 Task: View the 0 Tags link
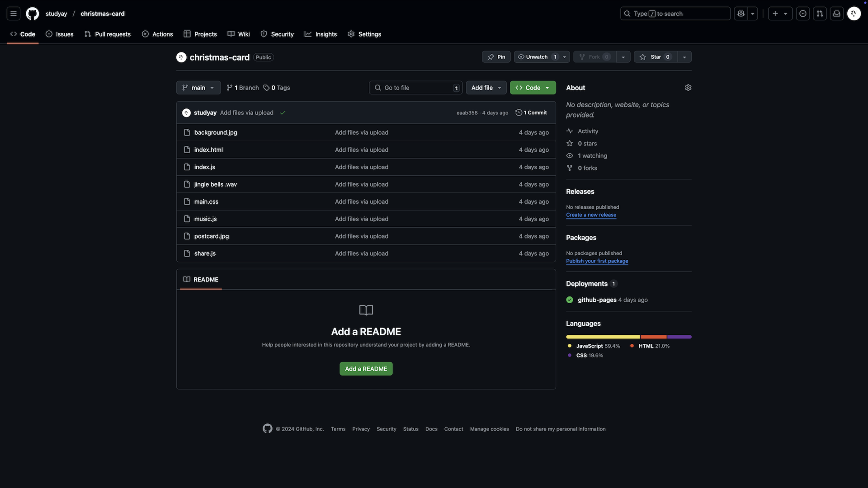(277, 88)
